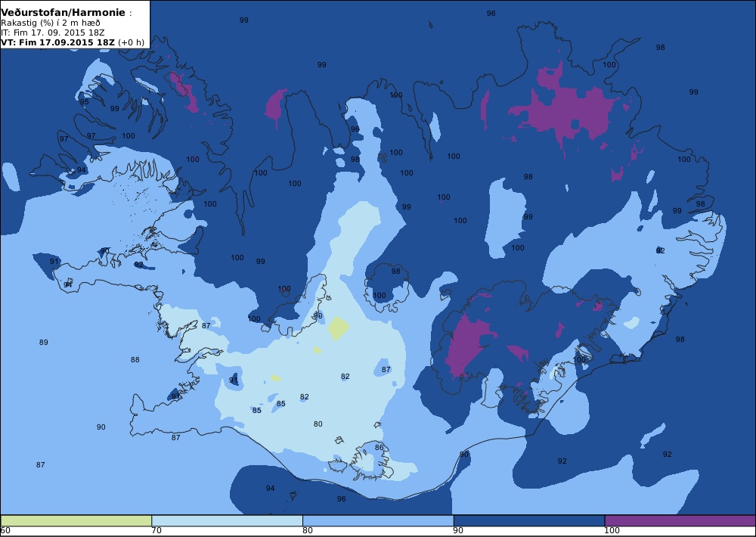Screen dimensions: 756x537
Task: Click the medium blue 80–90 legend swatch
Action: [378, 520]
